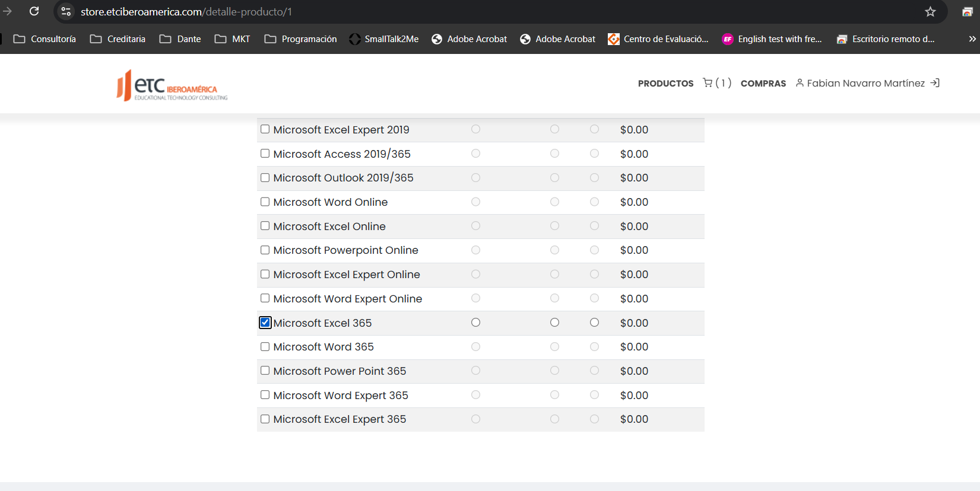Click Microsoft Power Point 365 label
This screenshot has width=980, height=491.
click(x=340, y=371)
